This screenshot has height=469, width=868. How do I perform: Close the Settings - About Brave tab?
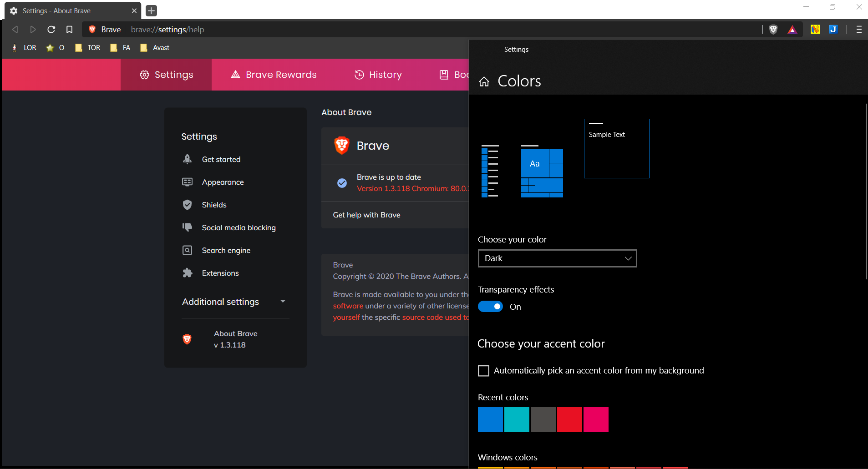pos(134,10)
